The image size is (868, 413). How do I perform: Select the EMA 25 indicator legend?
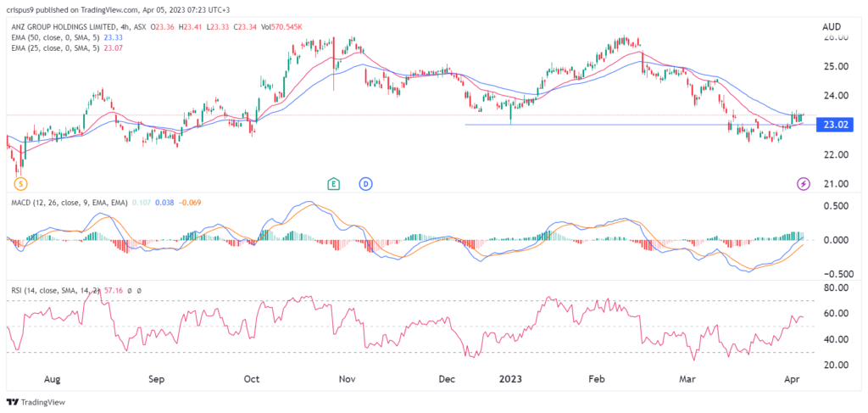[x=57, y=47]
